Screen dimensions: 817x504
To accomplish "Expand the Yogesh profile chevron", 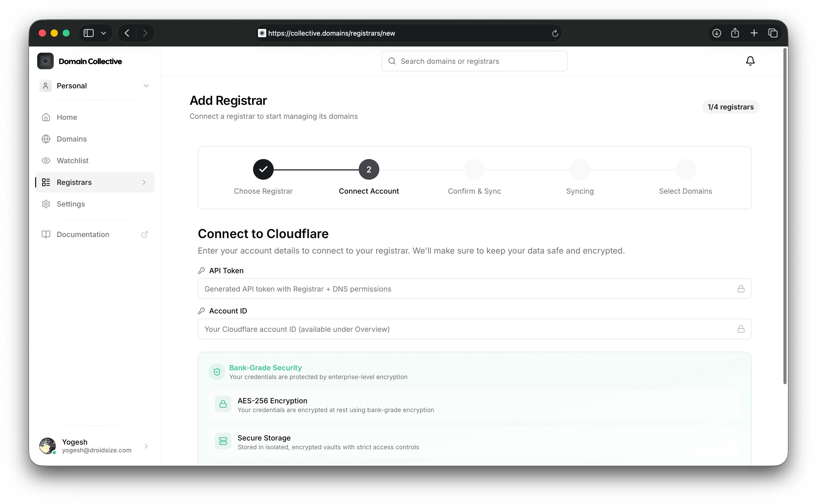I will pyautogui.click(x=146, y=446).
